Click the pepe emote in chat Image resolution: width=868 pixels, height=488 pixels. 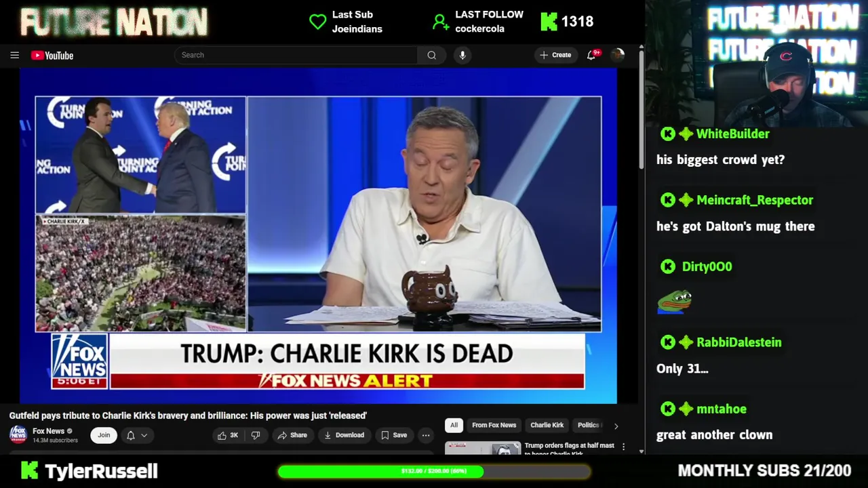(x=674, y=302)
